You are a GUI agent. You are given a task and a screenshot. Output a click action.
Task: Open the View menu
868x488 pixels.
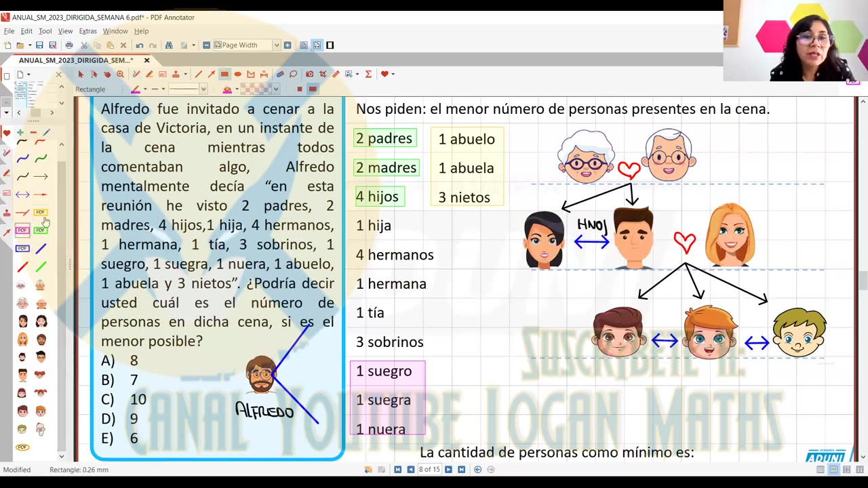coord(65,31)
